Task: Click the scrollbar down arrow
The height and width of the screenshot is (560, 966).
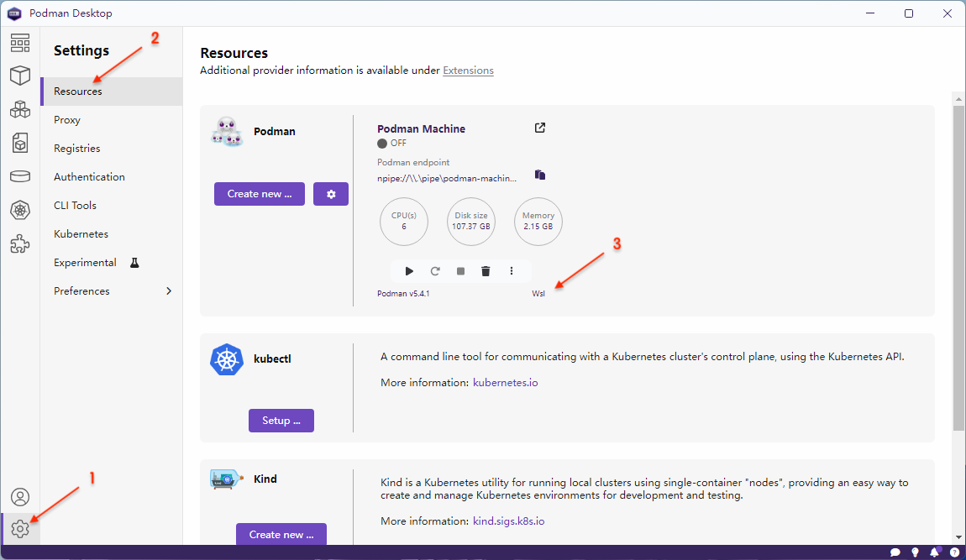Action: pos(958,538)
